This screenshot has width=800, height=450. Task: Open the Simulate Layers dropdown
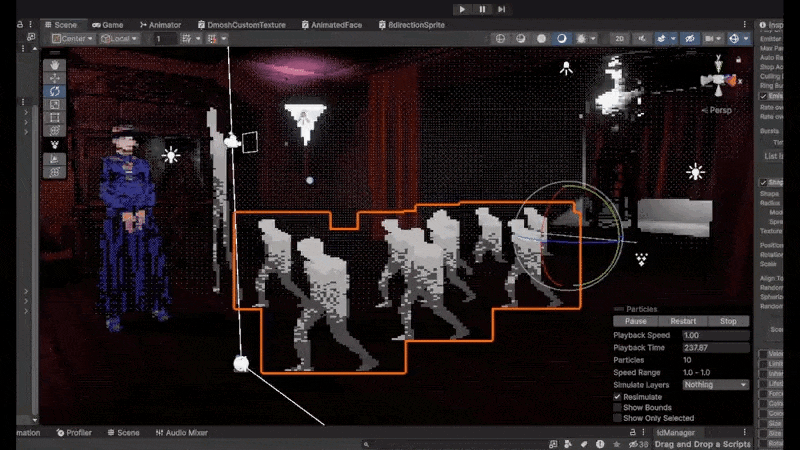tap(715, 384)
